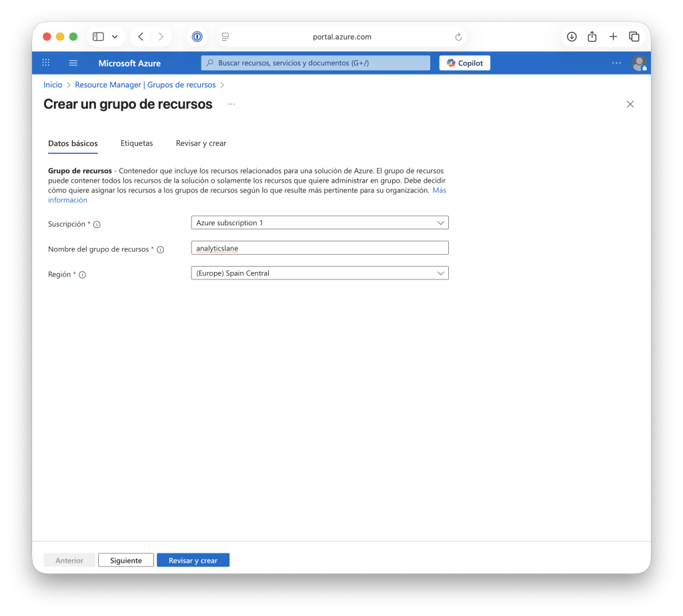The width and height of the screenshot is (683, 616).
Task: Open the ellipsis menu next to Copilot
Action: tap(616, 62)
